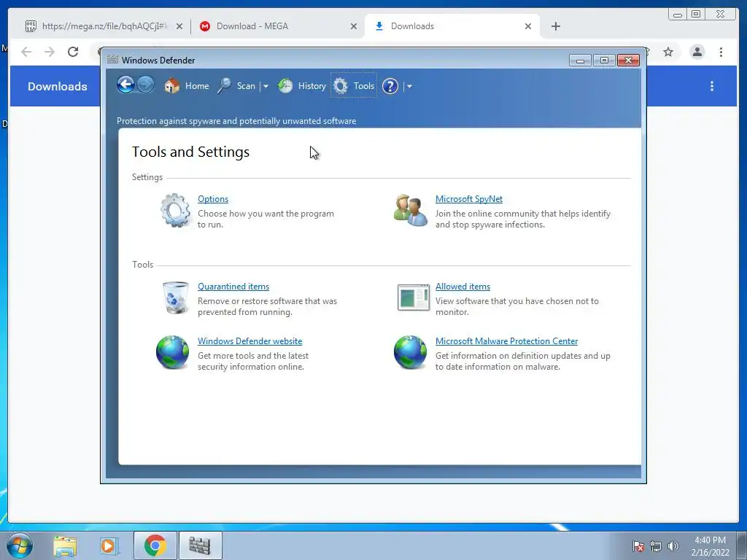This screenshot has height=560, width=747.
Task: Close the mega.nz file tab
Action: (x=179, y=27)
